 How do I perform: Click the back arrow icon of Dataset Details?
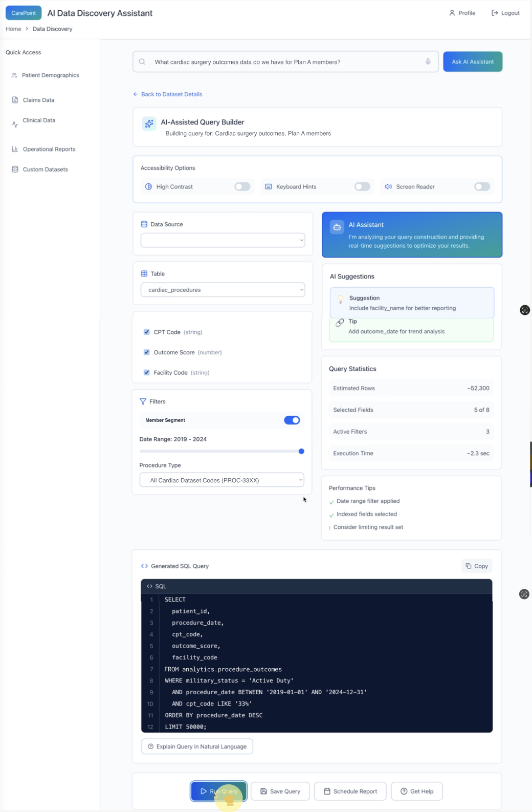[x=136, y=94]
